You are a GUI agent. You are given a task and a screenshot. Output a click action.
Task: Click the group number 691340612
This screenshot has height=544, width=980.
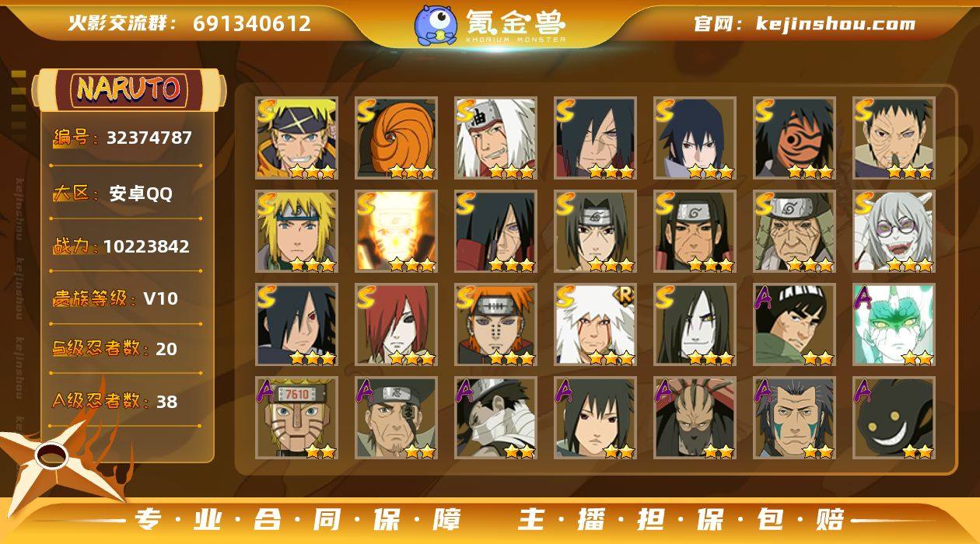point(252,23)
